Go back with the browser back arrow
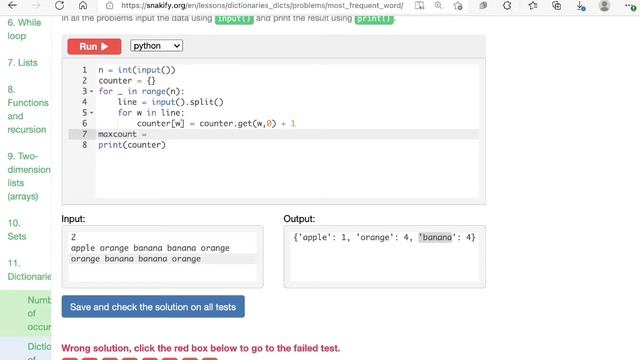640x360 pixels. coord(13,6)
